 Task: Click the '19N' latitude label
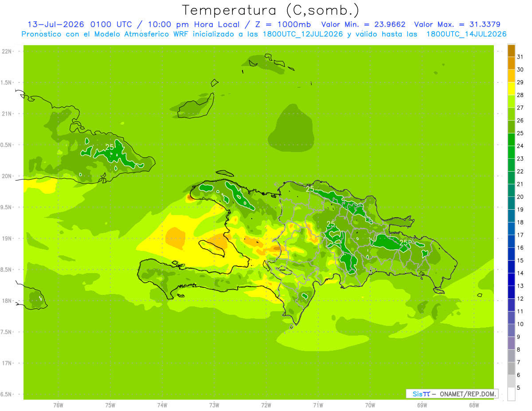point(7,239)
